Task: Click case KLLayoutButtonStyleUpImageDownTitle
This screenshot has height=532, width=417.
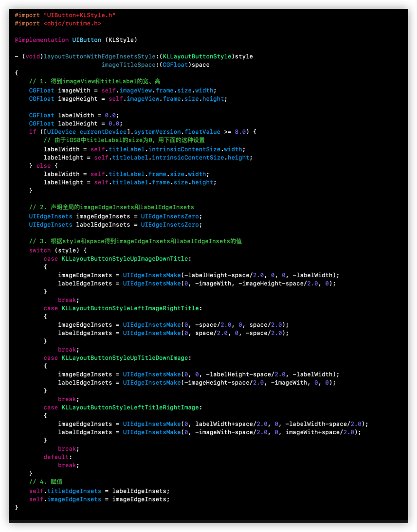Action: tap(117, 259)
